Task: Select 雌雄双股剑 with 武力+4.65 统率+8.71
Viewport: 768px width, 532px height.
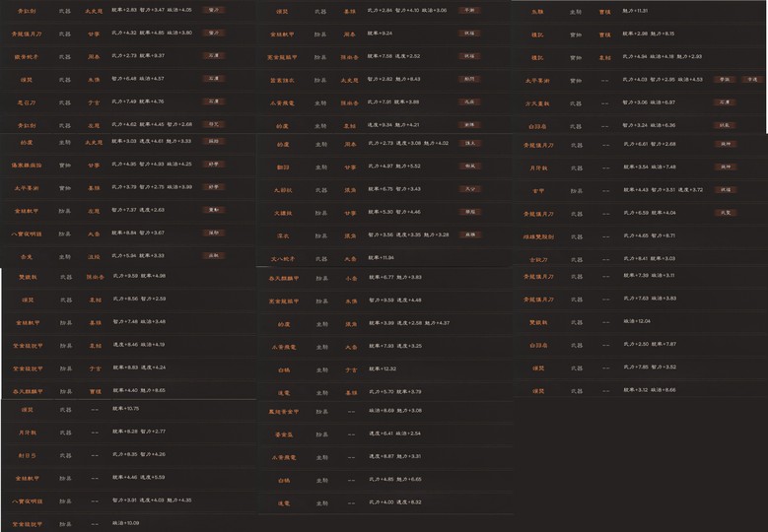Action: pyautogui.click(x=537, y=235)
